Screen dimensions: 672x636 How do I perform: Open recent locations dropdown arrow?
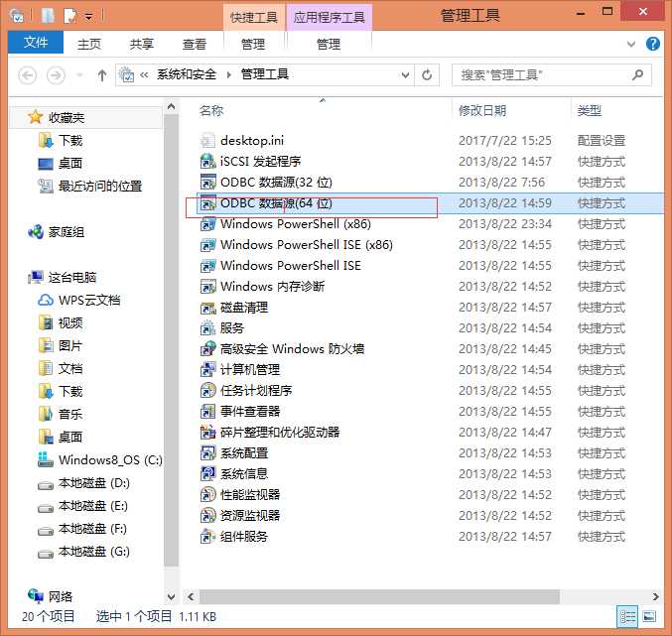tap(79, 75)
